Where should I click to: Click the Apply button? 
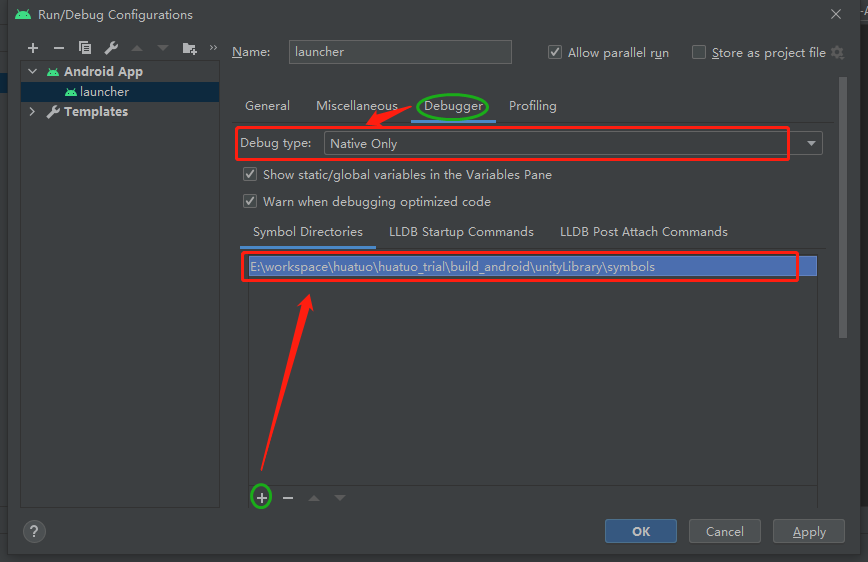point(809,532)
